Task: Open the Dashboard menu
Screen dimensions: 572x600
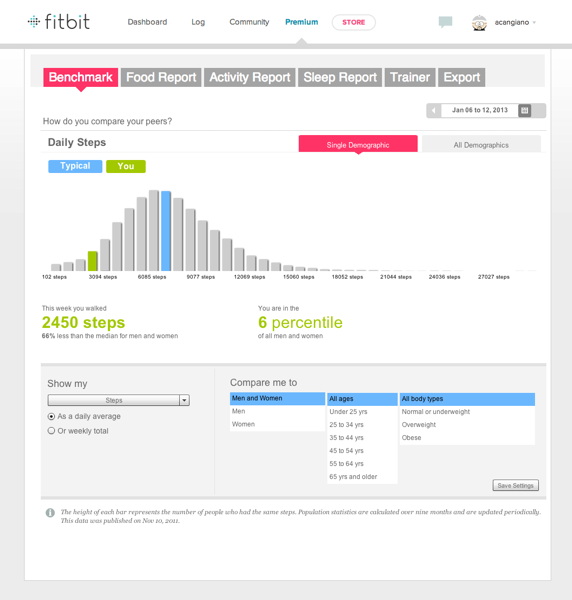Action: (x=147, y=22)
